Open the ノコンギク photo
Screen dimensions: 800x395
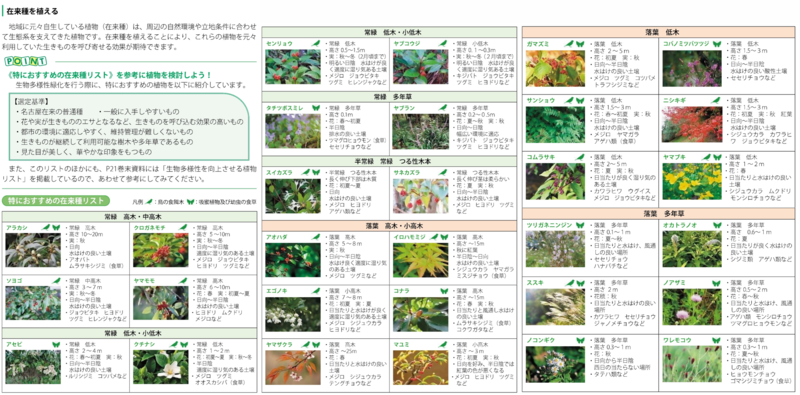pos(556,364)
